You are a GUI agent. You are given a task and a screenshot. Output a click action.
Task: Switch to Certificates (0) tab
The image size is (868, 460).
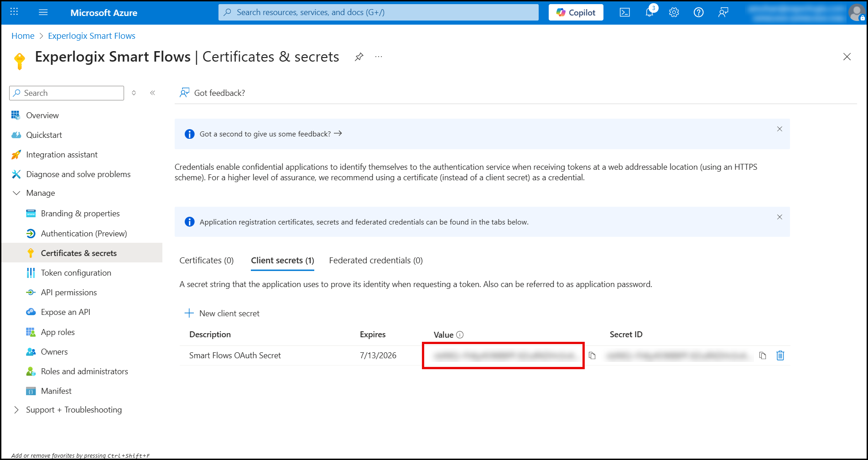click(x=206, y=261)
